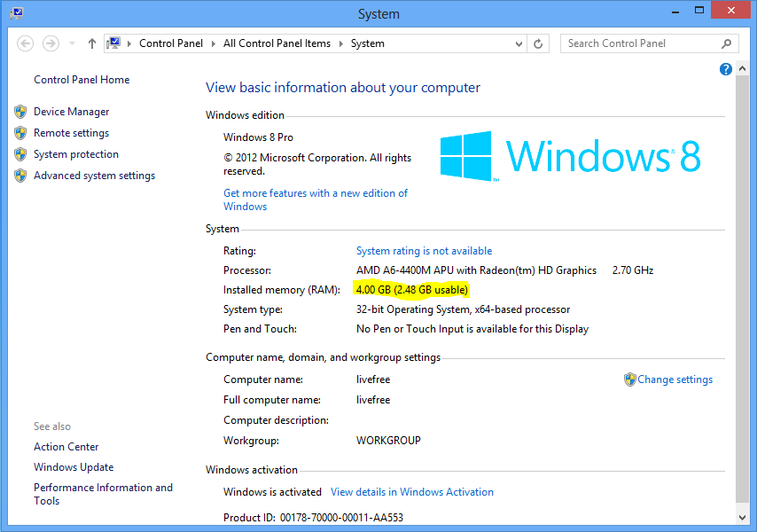Screen dimensions: 757x532
Task: Click the 4.00 GB (2.48 GB usable) value
Action: tap(412, 290)
